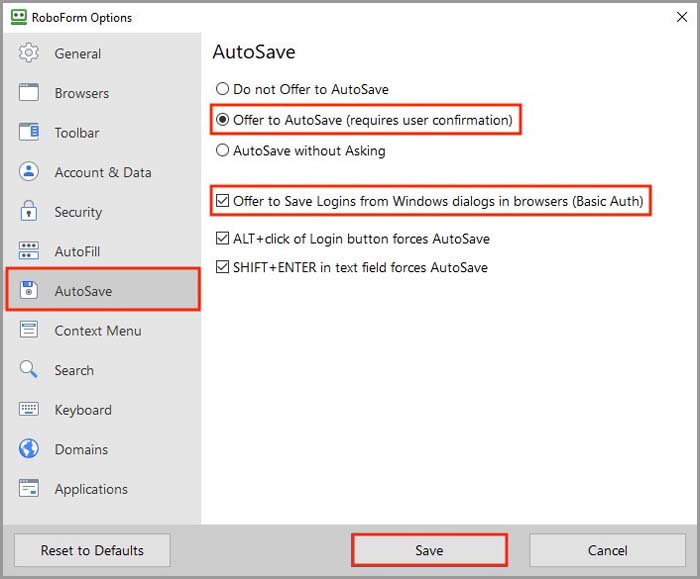Go to Search settings
Image resolution: width=700 pixels, height=579 pixels.
pyautogui.click(x=103, y=370)
